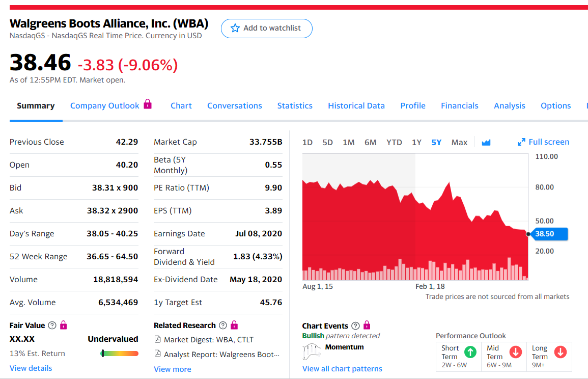588x379 pixels.
Task: Click the Market Cap value 33.755B
Action: 266,142
